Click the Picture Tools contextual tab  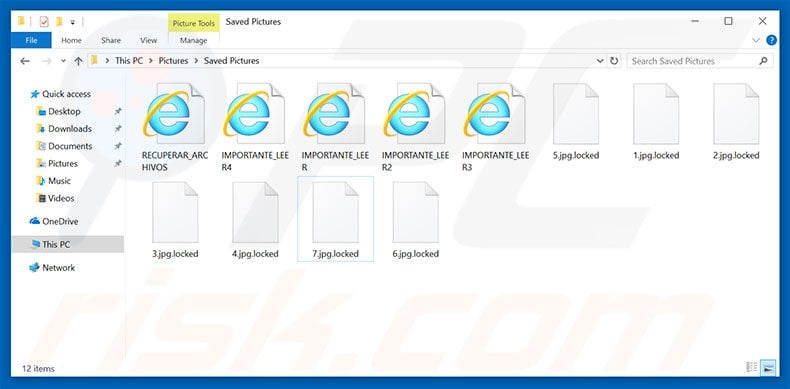(193, 23)
